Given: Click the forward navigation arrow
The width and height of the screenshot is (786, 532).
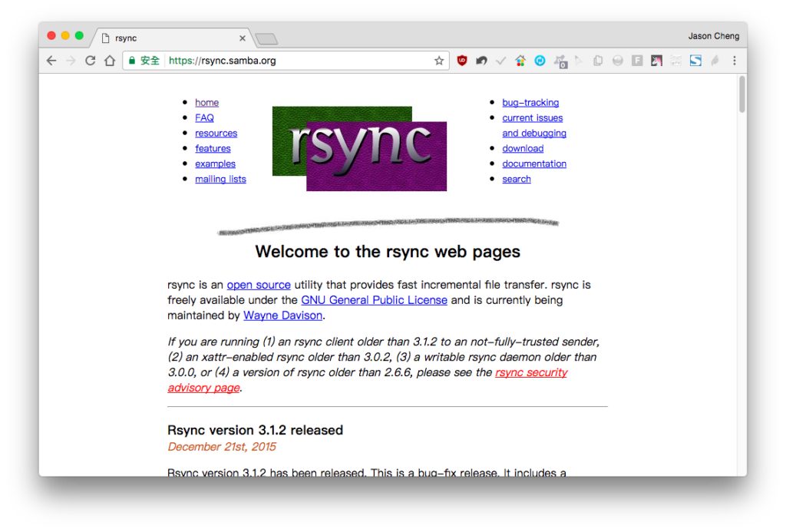Looking at the screenshot, I should coord(71,61).
